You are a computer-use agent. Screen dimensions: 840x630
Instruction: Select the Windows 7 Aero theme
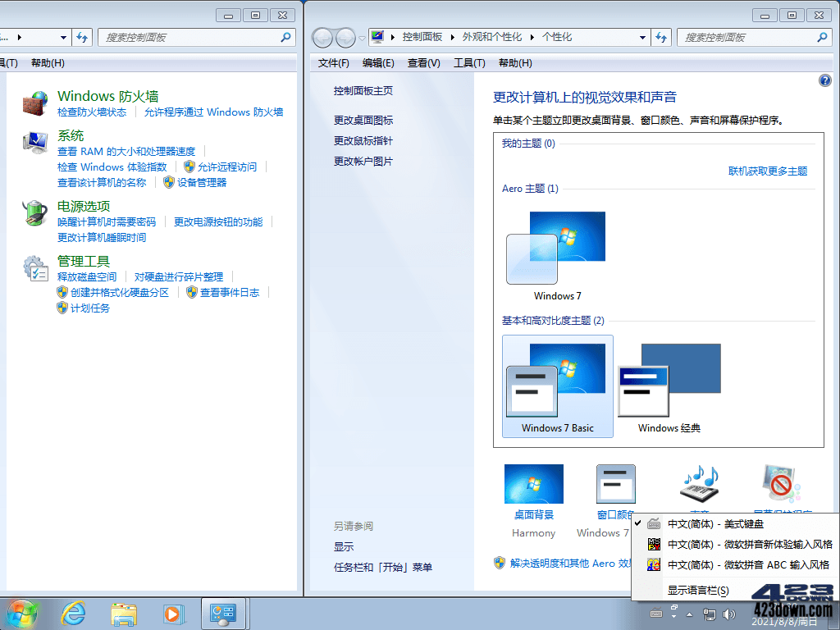557,256
